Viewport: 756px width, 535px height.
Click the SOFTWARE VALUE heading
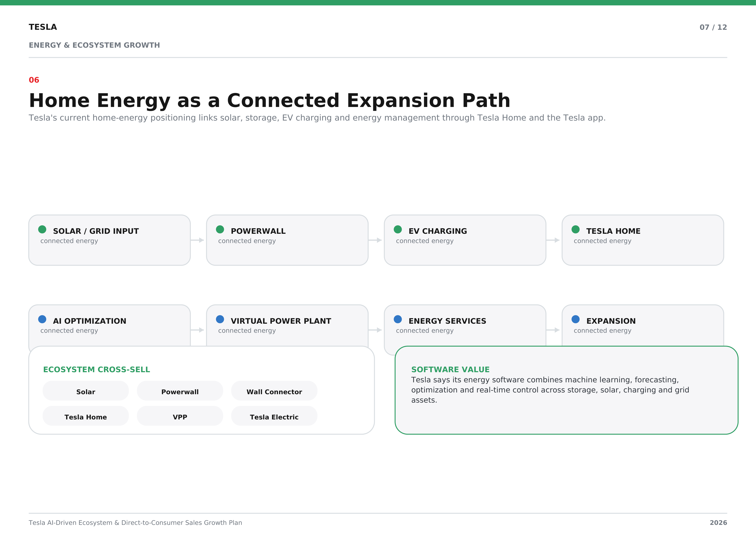450,370
